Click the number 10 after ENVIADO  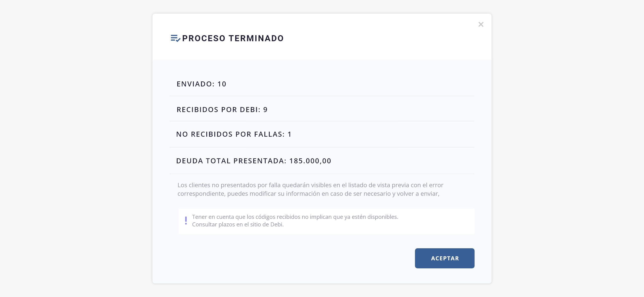222,84
